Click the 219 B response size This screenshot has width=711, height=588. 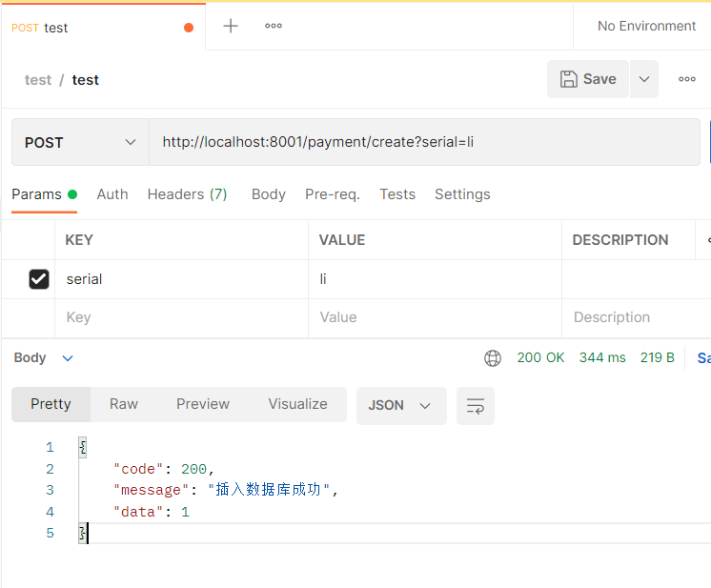(657, 357)
